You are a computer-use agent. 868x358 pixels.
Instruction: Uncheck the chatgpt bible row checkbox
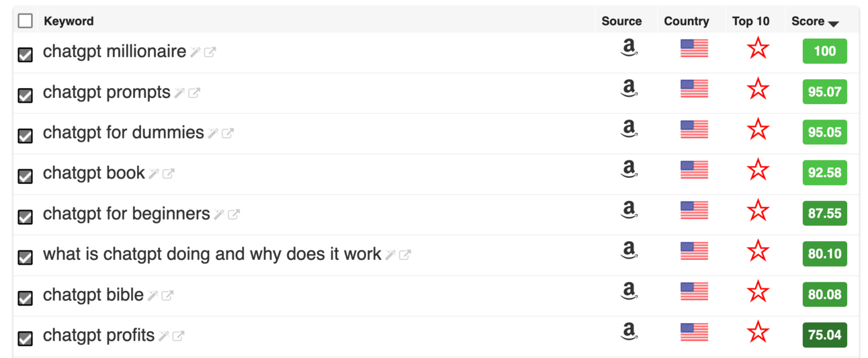pos(26,298)
